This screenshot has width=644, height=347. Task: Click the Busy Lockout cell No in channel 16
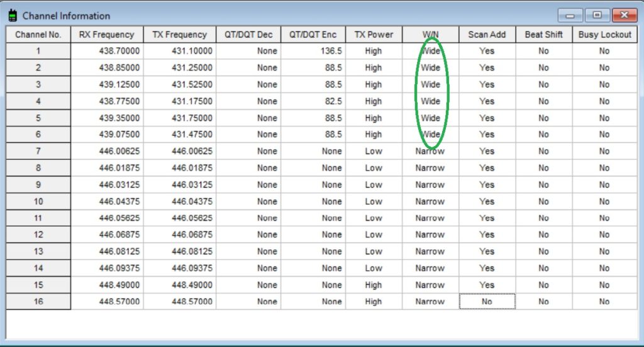click(604, 302)
